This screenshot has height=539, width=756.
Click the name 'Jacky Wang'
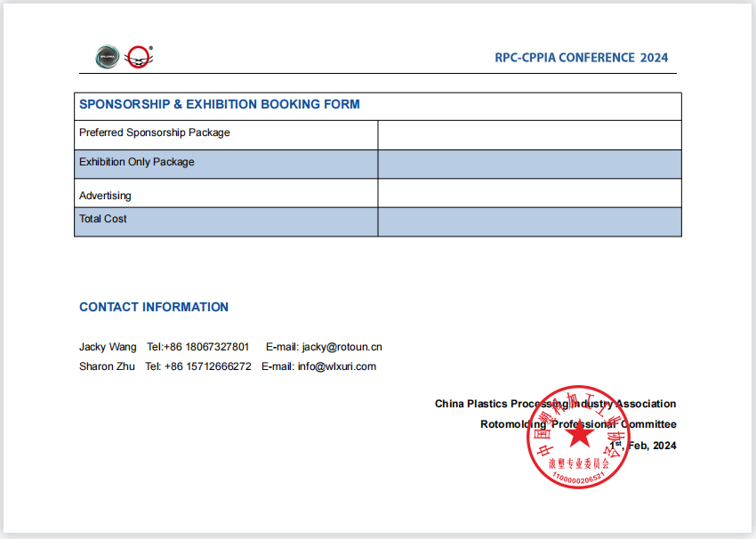[x=108, y=347]
